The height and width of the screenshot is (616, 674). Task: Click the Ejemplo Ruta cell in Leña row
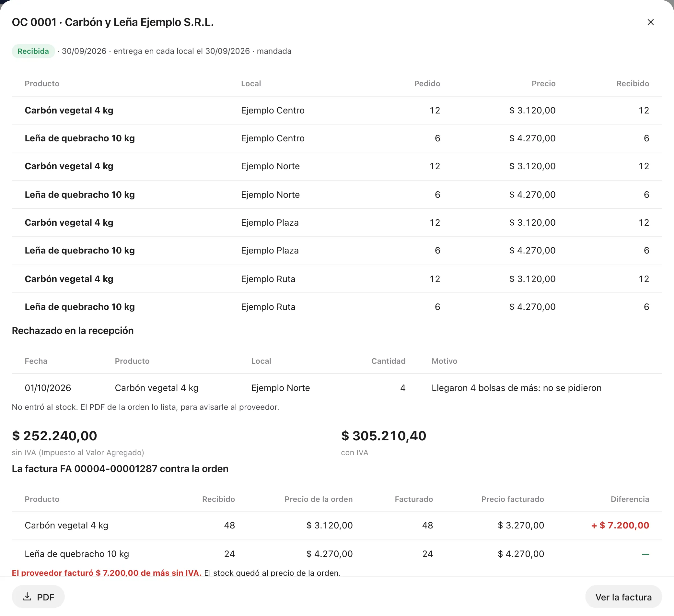[x=268, y=307]
